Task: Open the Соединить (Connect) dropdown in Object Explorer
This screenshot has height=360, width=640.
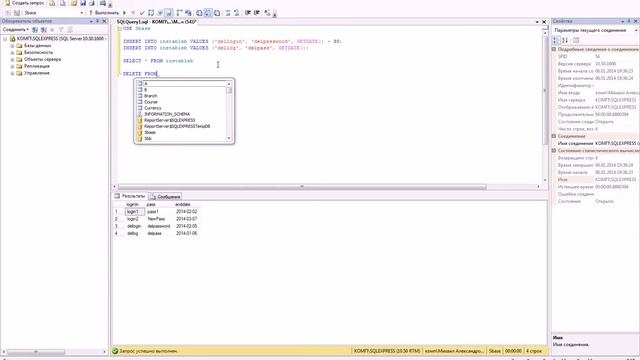Action: click(16, 30)
